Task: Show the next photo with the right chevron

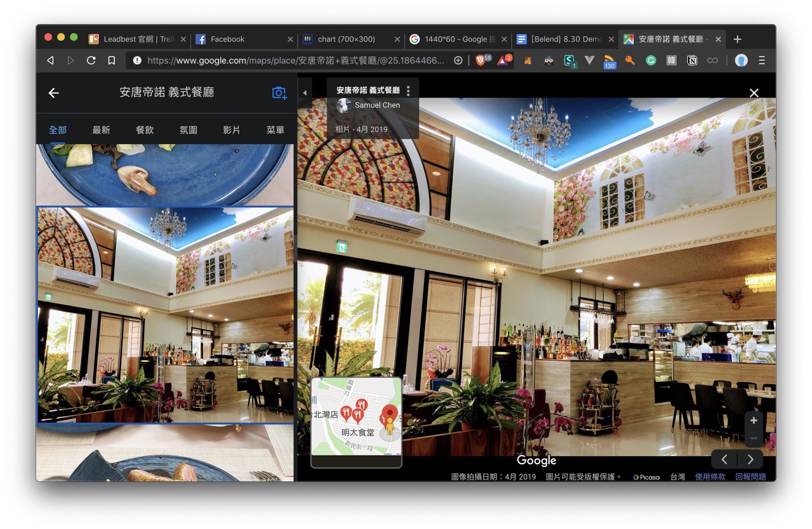Action: [x=750, y=459]
